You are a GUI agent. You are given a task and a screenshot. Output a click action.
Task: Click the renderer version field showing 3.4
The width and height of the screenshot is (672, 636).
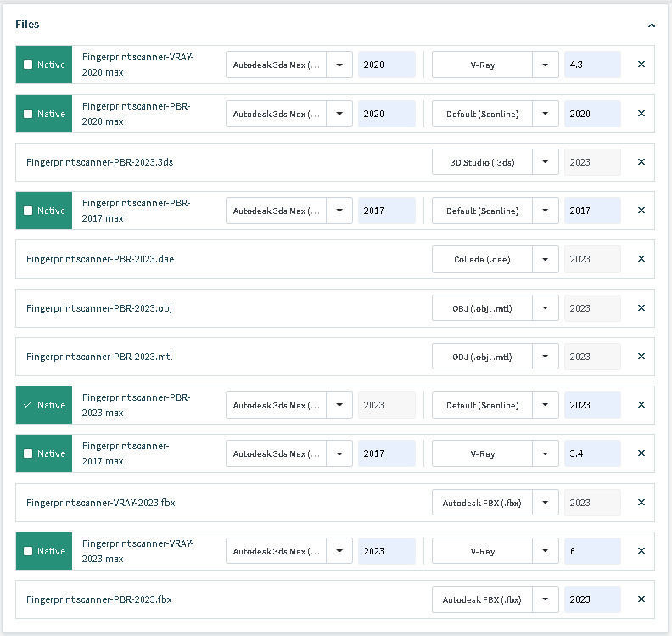(592, 453)
